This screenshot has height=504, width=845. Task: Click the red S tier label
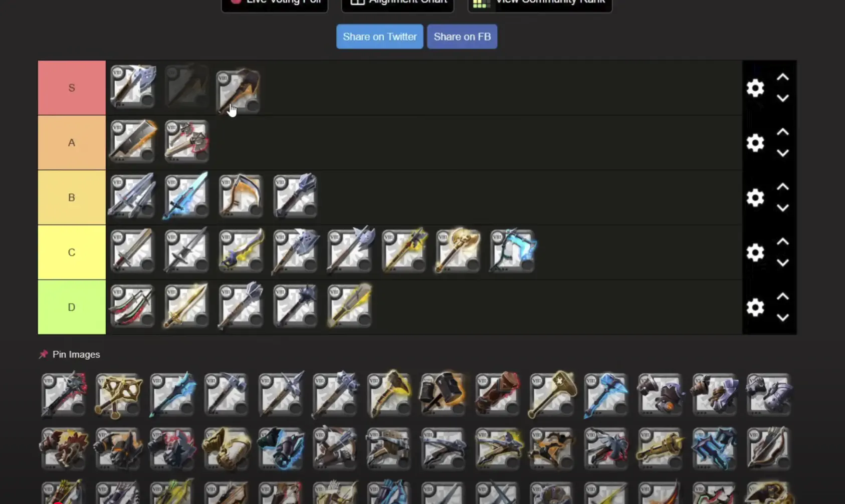(x=72, y=88)
